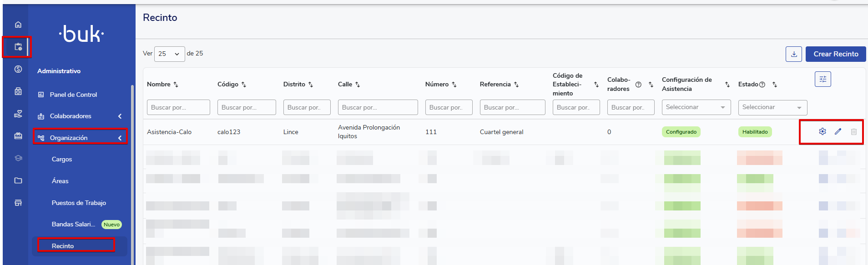Open the download export icon button
The width and height of the screenshot is (868, 265).
tap(793, 54)
